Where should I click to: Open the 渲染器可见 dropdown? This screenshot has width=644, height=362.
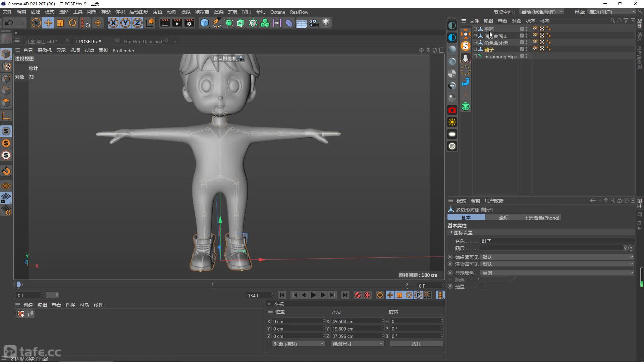tap(557, 264)
